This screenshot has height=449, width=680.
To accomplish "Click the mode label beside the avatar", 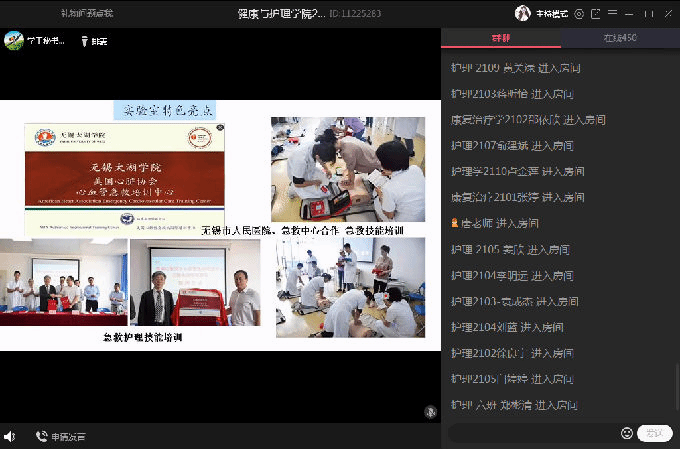I will [550, 13].
